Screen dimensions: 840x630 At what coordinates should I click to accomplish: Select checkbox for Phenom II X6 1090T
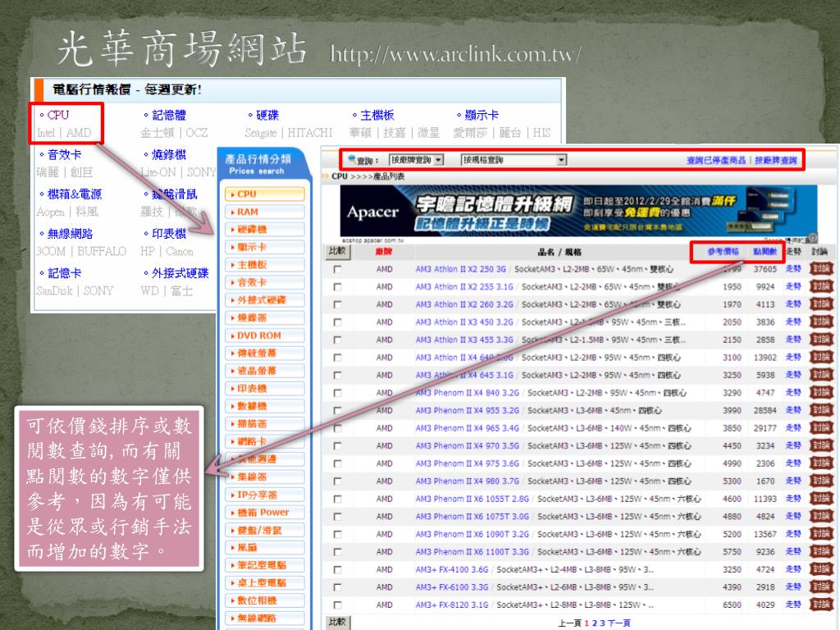click(x=337, y=535)
